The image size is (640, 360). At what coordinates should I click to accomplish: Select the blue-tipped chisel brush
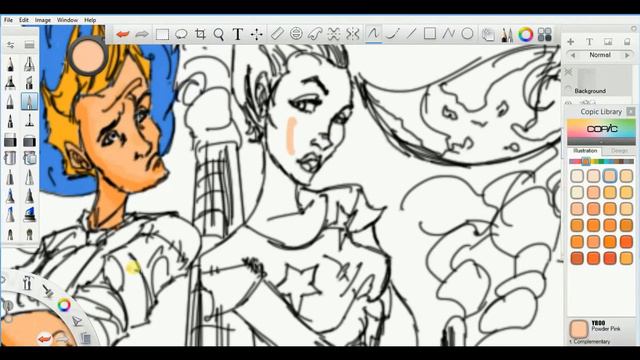coord(29,214)
